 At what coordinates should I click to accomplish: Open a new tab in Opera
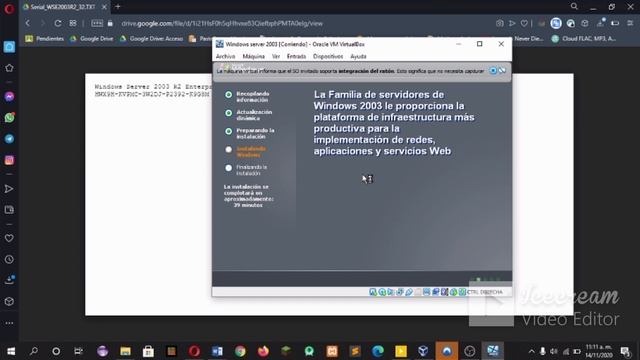[x=118, y=7]
